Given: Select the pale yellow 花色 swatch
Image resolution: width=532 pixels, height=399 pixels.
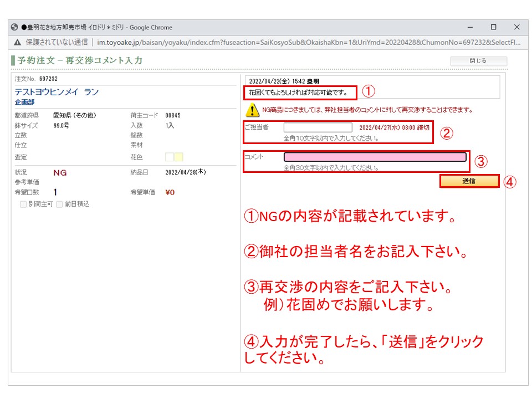Looking at the screenshot, I should point(179,157).
